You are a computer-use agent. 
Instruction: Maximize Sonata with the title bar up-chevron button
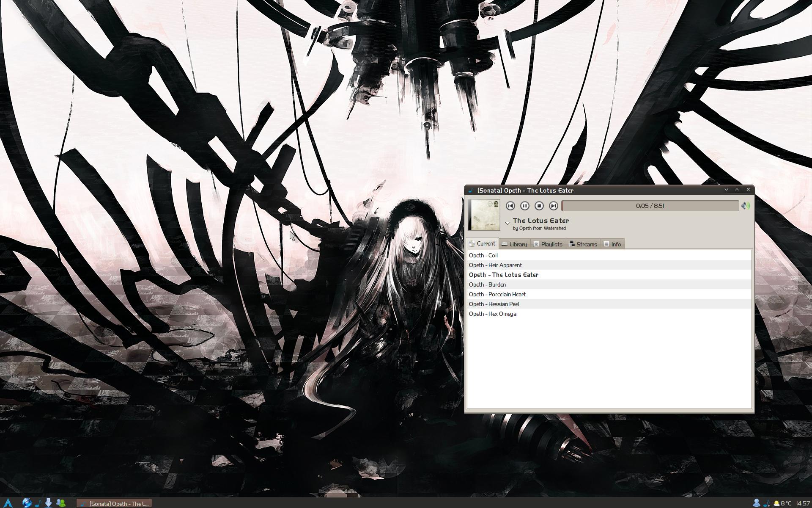pos(737,190)
